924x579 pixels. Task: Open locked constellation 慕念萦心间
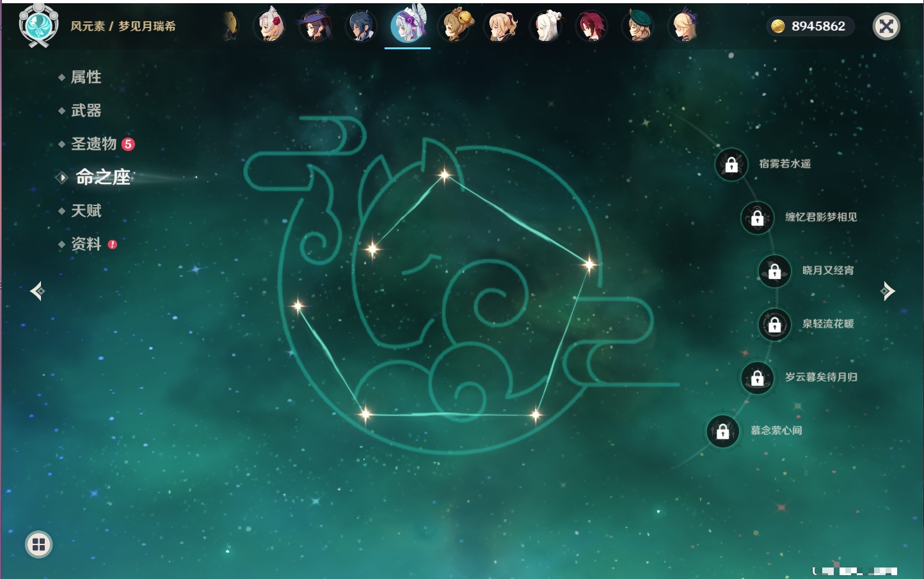[x=723, y=431]
